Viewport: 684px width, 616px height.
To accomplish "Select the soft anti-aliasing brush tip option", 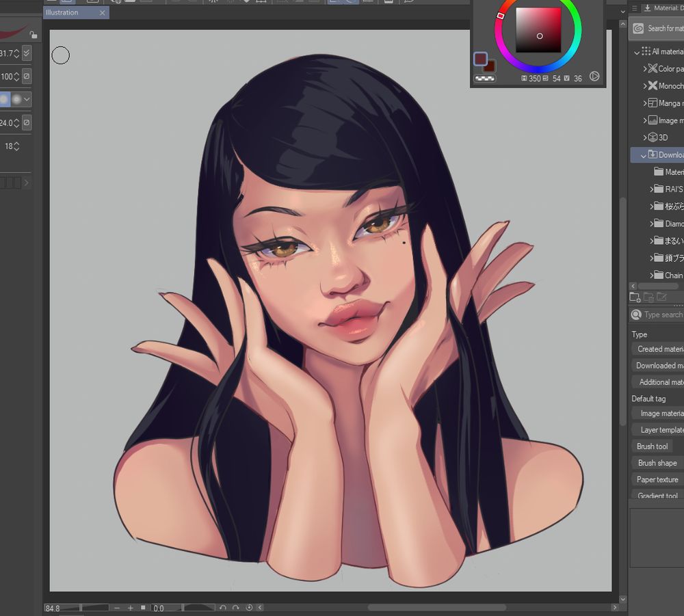I will click(16, 99).
